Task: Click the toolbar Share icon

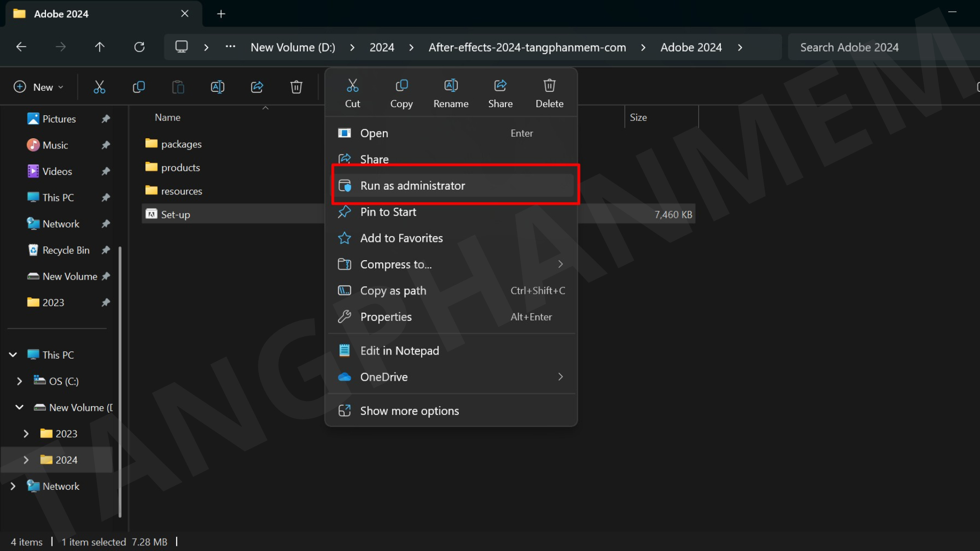Action: 257,87
